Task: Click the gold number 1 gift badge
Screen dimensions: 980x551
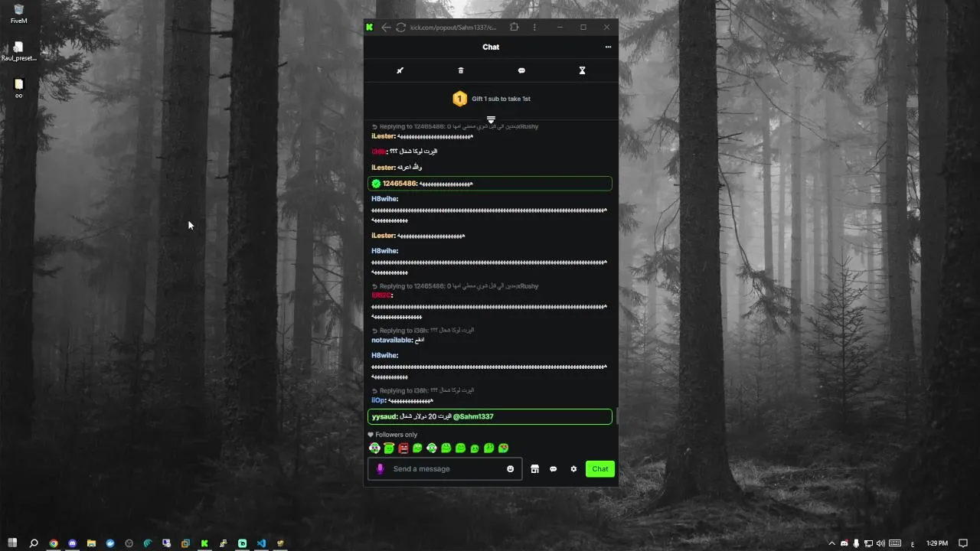Action: tap(459, 99)
